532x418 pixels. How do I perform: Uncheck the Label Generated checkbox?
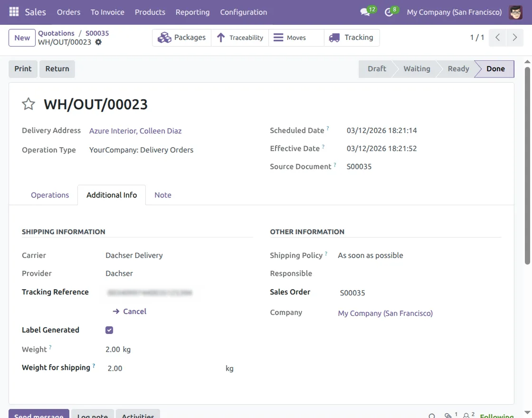coord(109,330)
